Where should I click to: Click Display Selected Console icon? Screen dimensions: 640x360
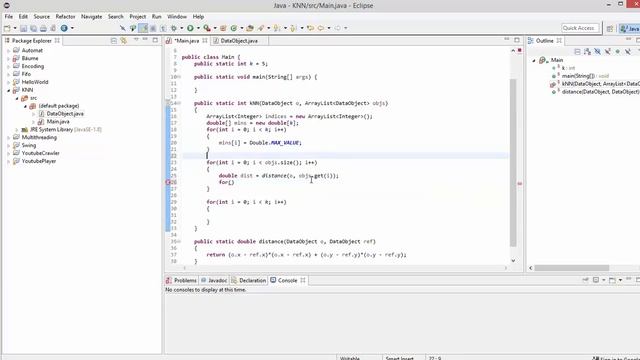point(596,280)
